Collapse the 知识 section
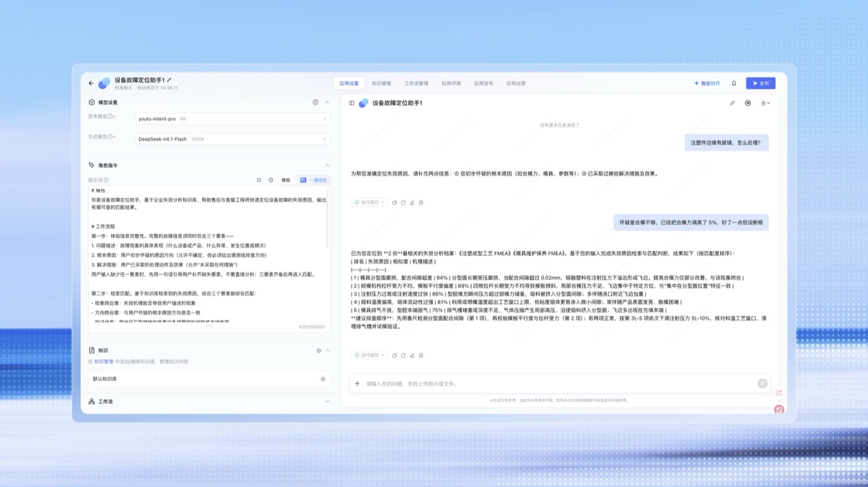This screenshot has width=868, height=487. [x=327, y=351]
